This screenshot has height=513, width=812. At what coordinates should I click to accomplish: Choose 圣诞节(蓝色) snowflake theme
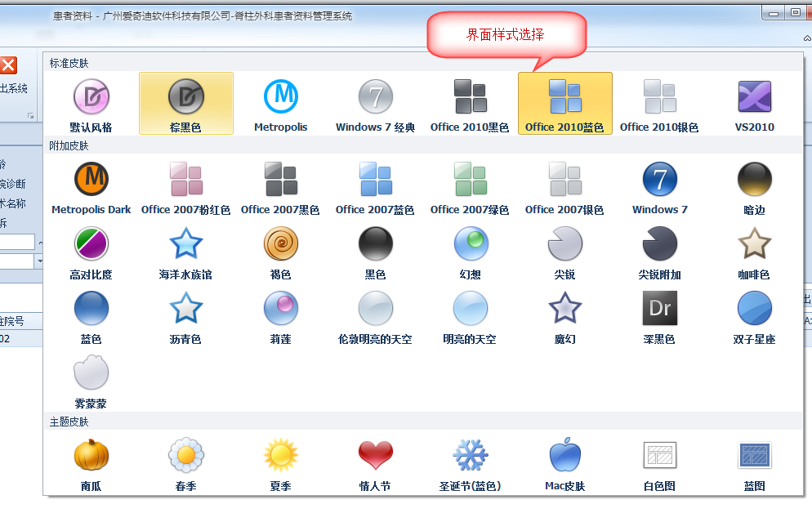coord(471,464)
